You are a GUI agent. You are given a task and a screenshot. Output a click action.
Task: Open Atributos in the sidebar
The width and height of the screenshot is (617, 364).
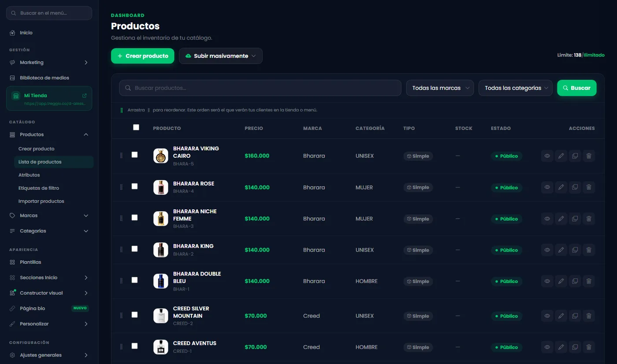[x=29, y=175]
